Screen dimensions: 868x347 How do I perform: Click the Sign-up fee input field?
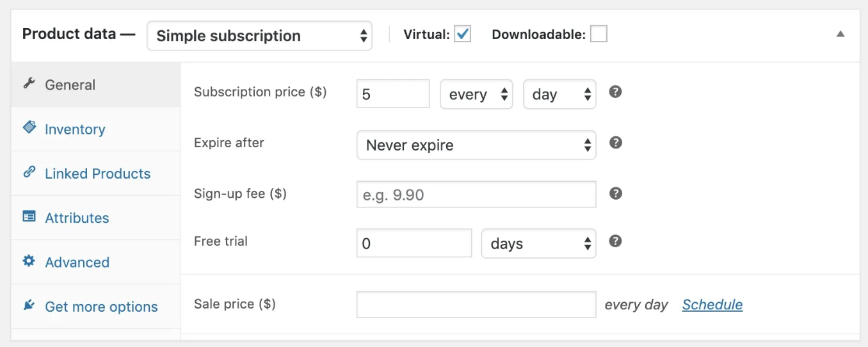pyautogui.click(x=476, y=195)
